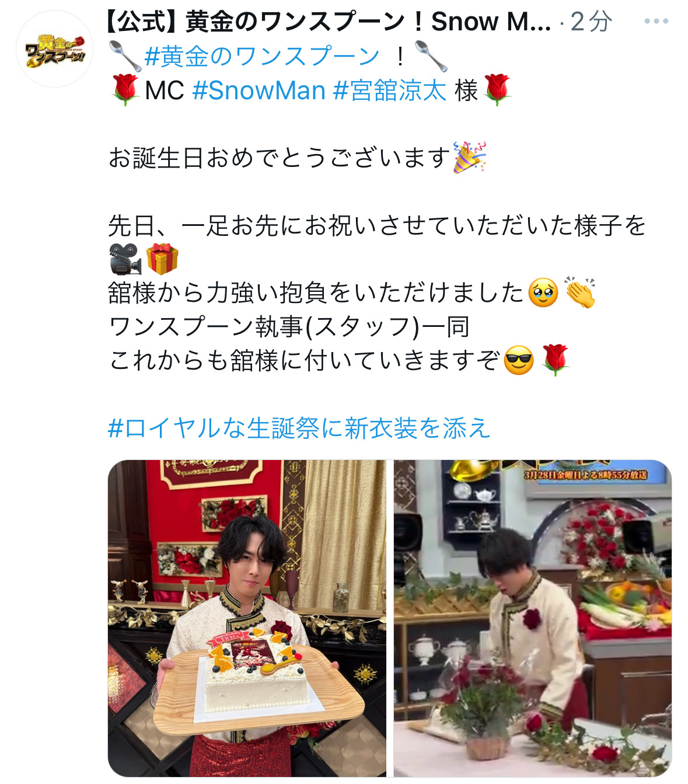The width and height of the screenshot is (688, 784).
Task: Click the broadcast date banner in right photo
Action: click(x=585, y=474)
